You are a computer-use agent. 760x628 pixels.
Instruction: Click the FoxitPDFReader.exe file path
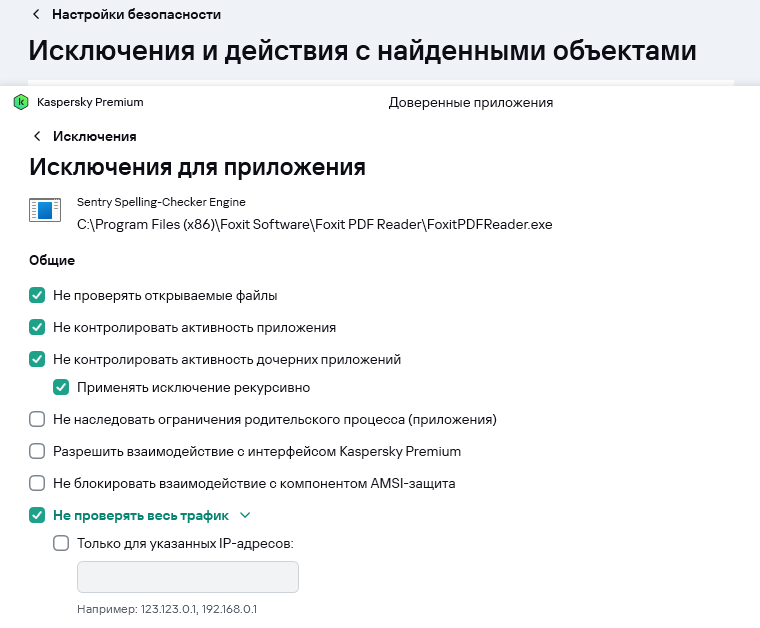coord(314,224)
